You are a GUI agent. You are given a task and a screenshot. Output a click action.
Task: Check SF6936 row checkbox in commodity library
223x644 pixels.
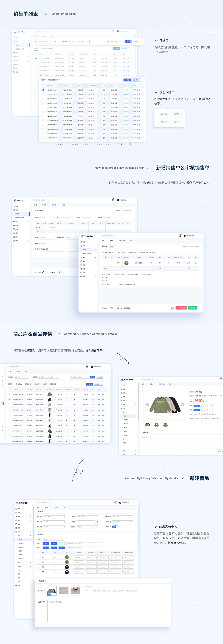tap(10, 415)
